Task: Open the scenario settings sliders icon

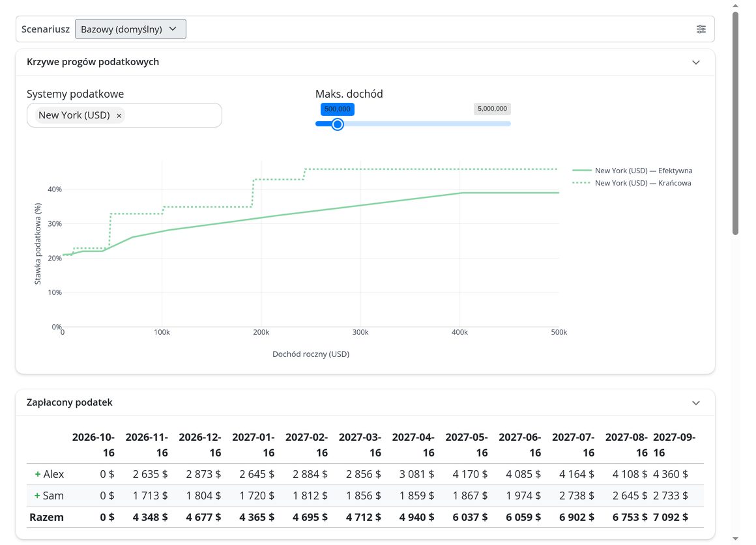Action: coord(701,29)
